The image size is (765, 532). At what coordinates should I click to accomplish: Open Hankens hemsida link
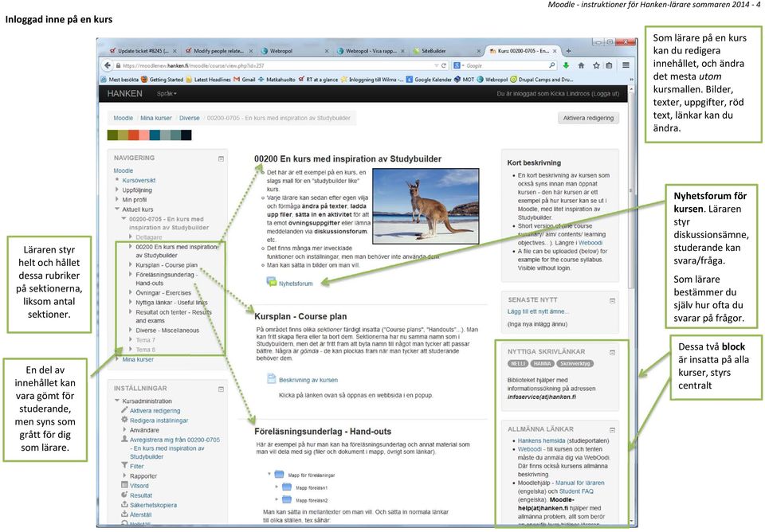(x=541, y=440)
